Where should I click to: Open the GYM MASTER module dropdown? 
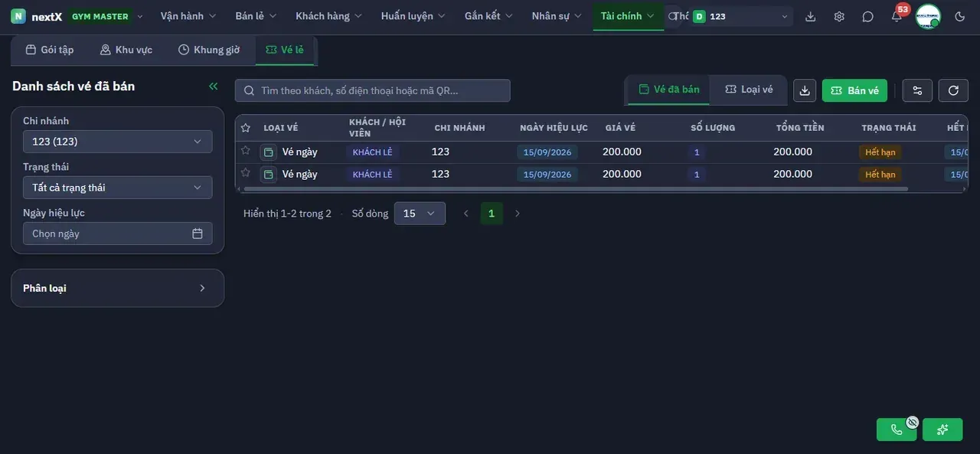106,16
